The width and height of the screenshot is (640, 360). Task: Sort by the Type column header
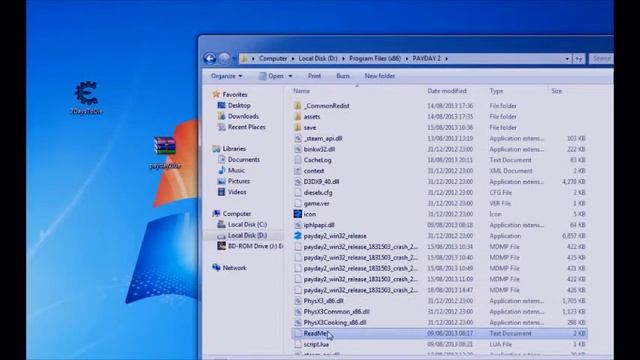pyautogui.click(x=496, y=91)
